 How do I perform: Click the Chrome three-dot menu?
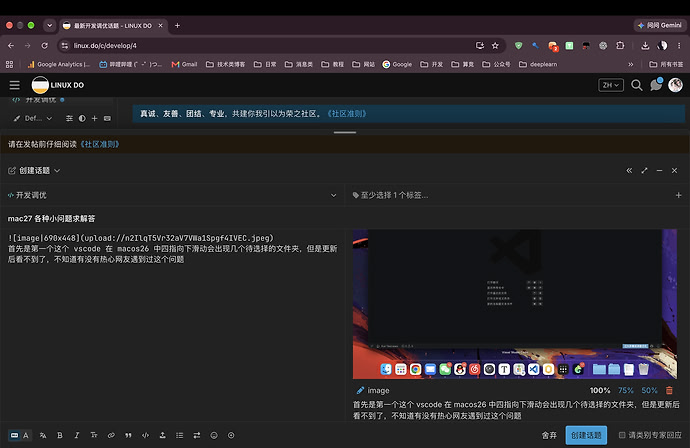pos(679,45)
